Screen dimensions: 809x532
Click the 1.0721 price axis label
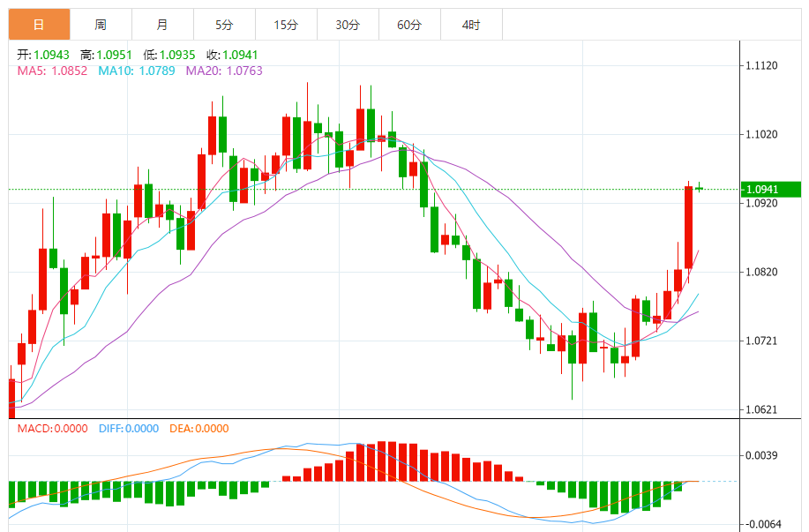761,341
